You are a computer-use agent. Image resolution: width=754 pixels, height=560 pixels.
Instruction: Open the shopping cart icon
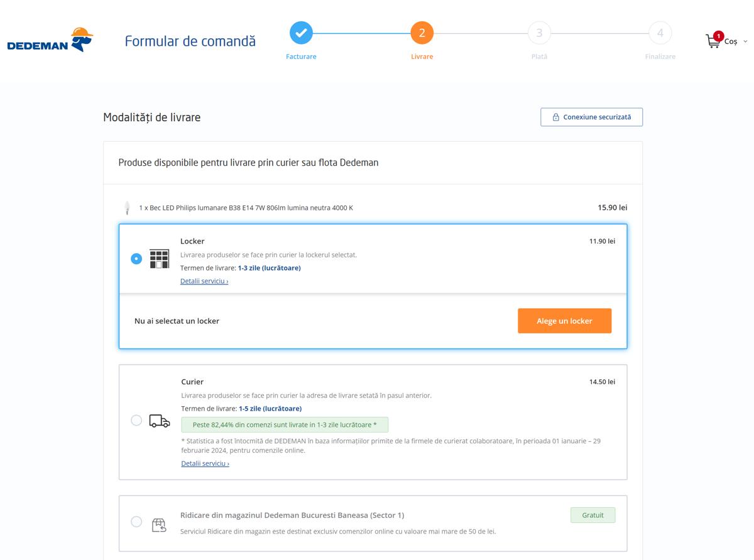coord(713,41)
